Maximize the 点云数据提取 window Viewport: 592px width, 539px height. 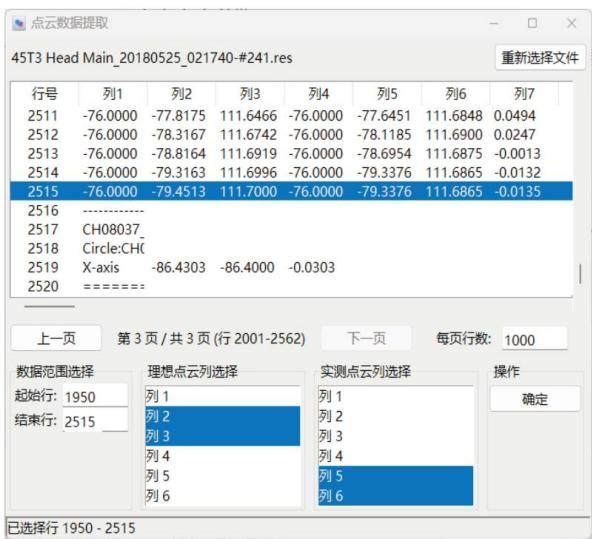(x=532, y=23)
